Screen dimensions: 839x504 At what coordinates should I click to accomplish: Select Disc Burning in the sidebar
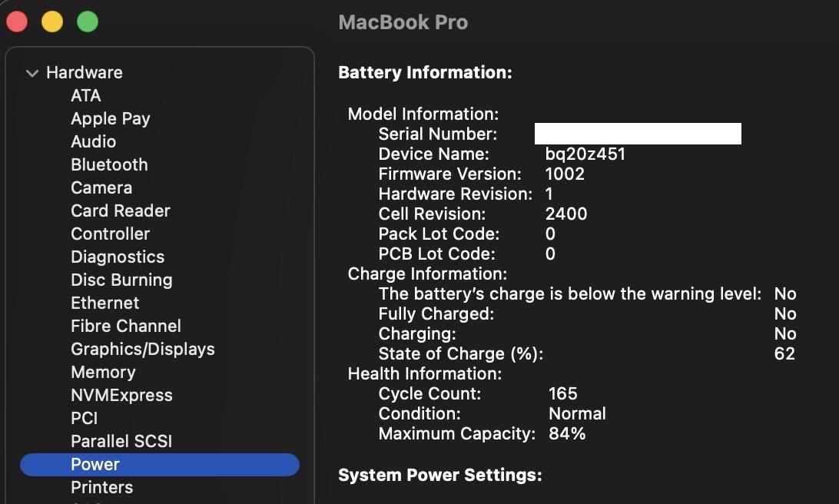(121, 280)
